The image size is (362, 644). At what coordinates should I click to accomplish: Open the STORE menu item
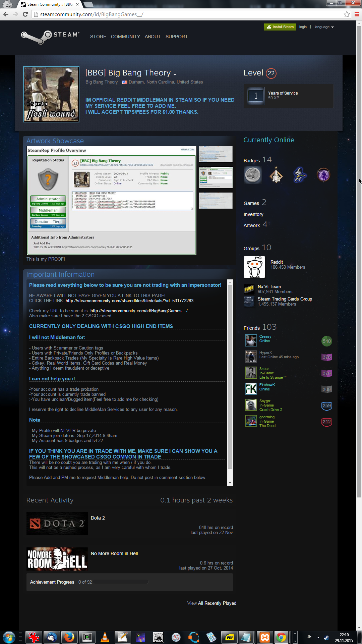click(x=98, y=37)
